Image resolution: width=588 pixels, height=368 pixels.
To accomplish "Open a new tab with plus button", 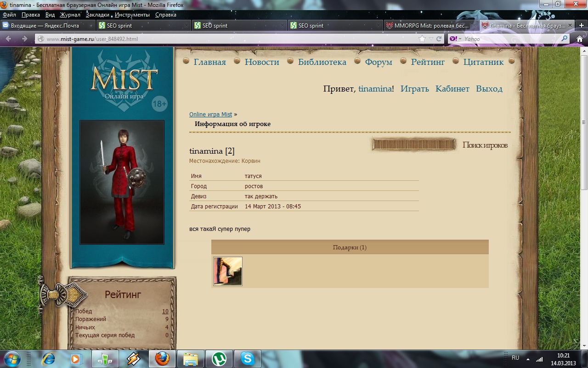I will pyautogui.click(x=582, y=26).
